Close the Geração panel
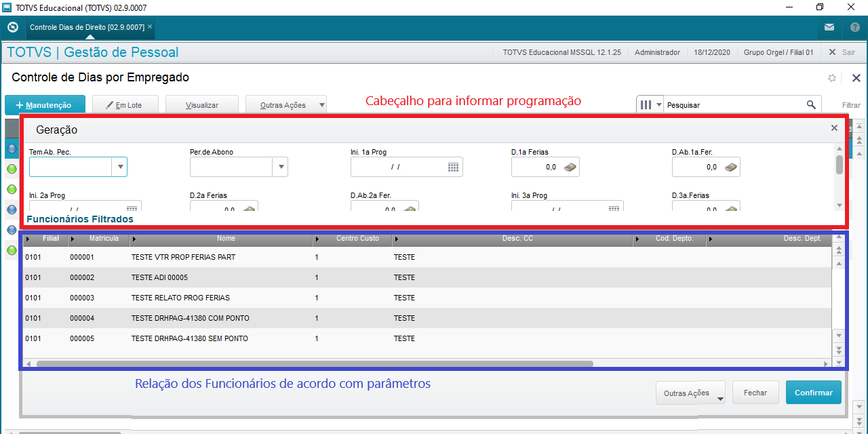 point(834,128)
